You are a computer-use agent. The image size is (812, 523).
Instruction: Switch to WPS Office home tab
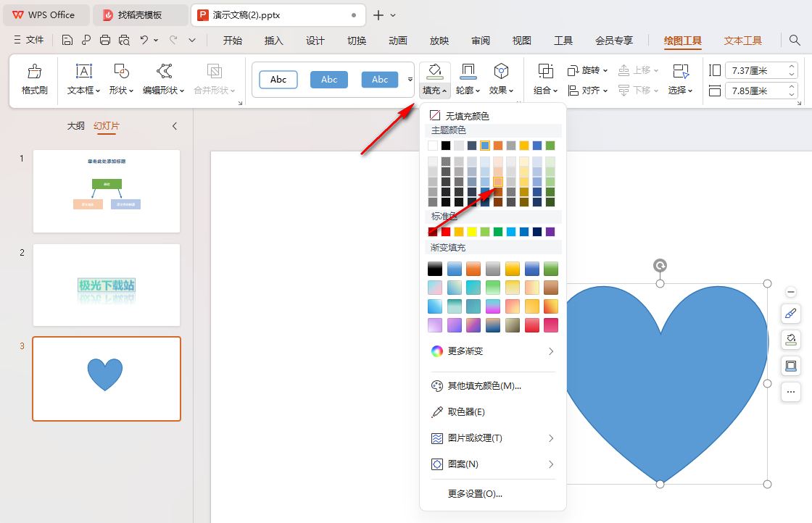click(x=46, y=15)
